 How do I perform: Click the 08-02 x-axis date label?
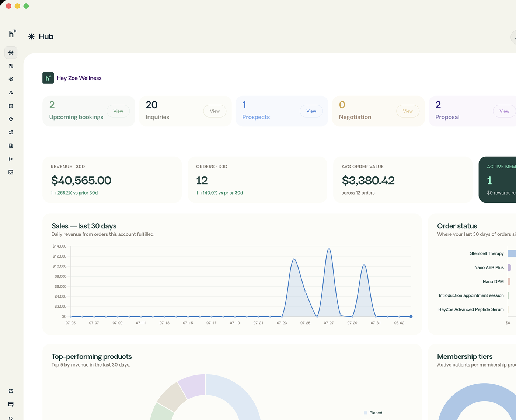pos(399,323)
